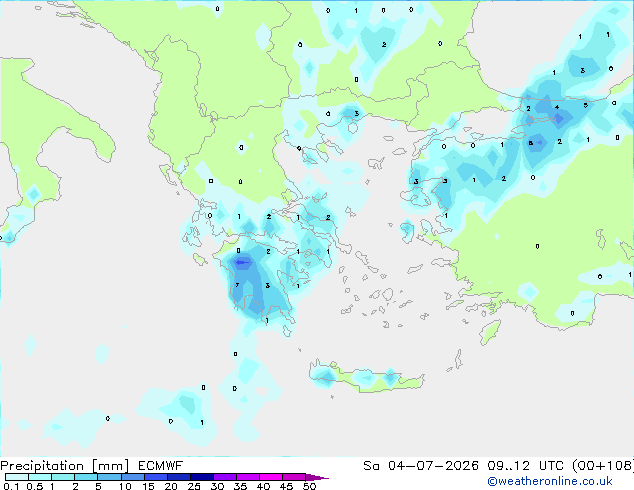Screen dimensions: 634x490
Task: Select legend swatch between 2 and 5
Action: pos(86,477)
